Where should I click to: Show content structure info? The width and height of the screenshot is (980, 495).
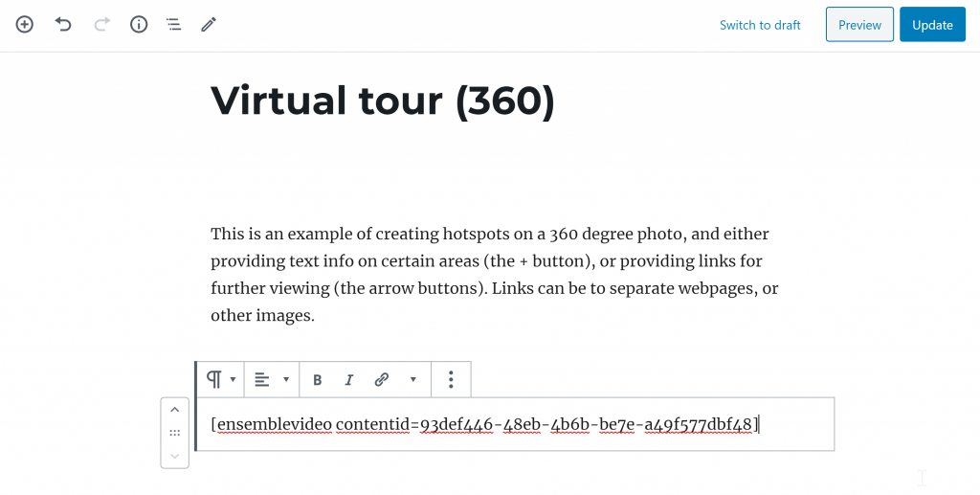(139, 24)
